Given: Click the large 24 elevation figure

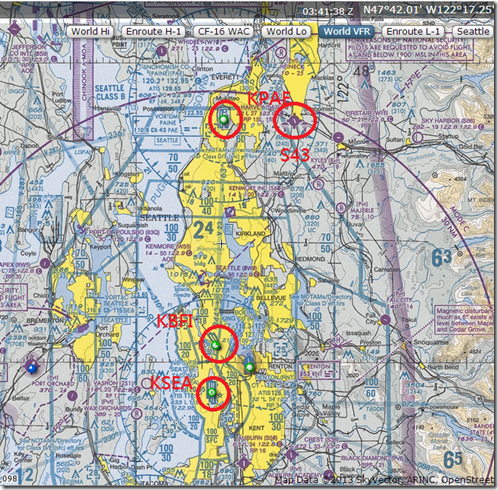Looking at the screenshot, I should [203, 230].
